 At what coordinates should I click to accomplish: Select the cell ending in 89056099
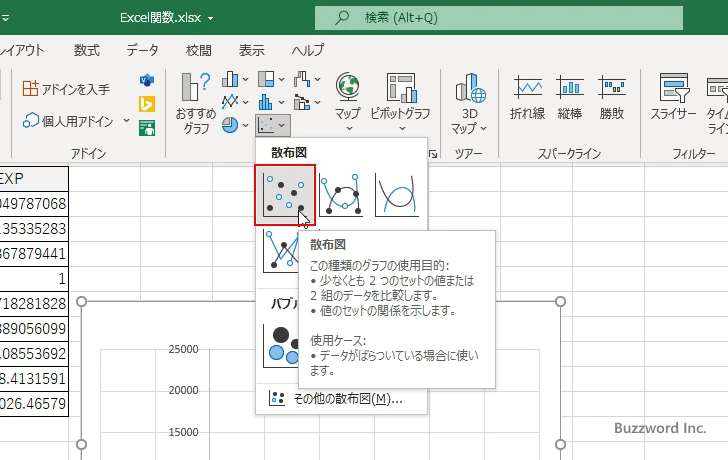34,329
